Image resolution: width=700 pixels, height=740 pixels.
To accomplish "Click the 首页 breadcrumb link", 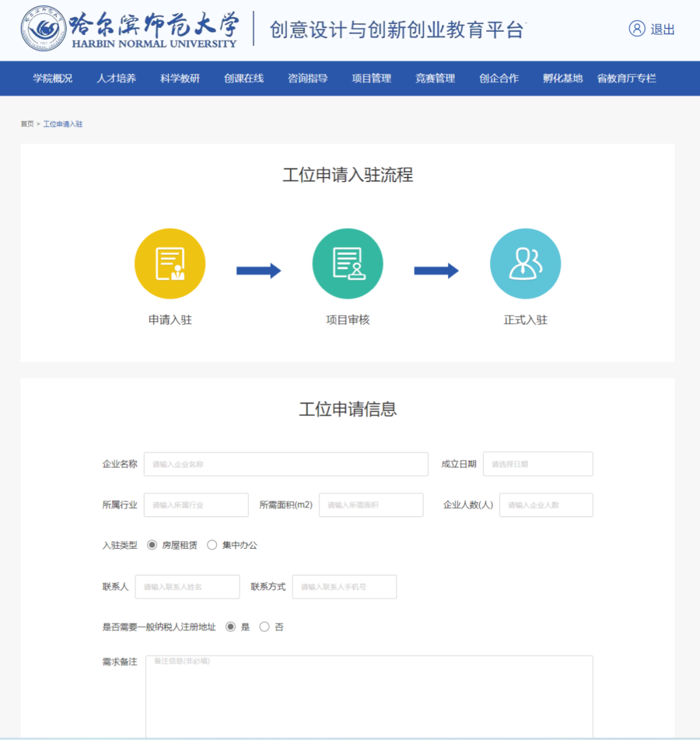I will (27, 124).
